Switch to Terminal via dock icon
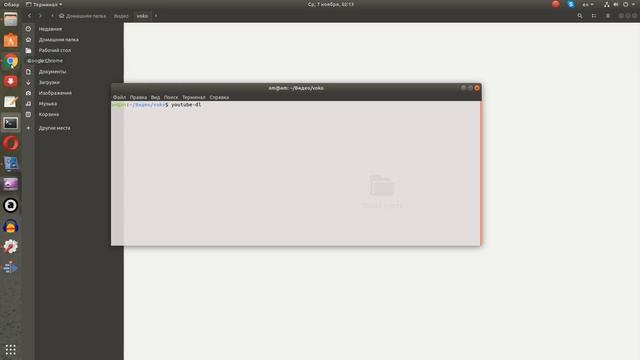This screenshot has height=360, width=640. click(x=11, y=123)
